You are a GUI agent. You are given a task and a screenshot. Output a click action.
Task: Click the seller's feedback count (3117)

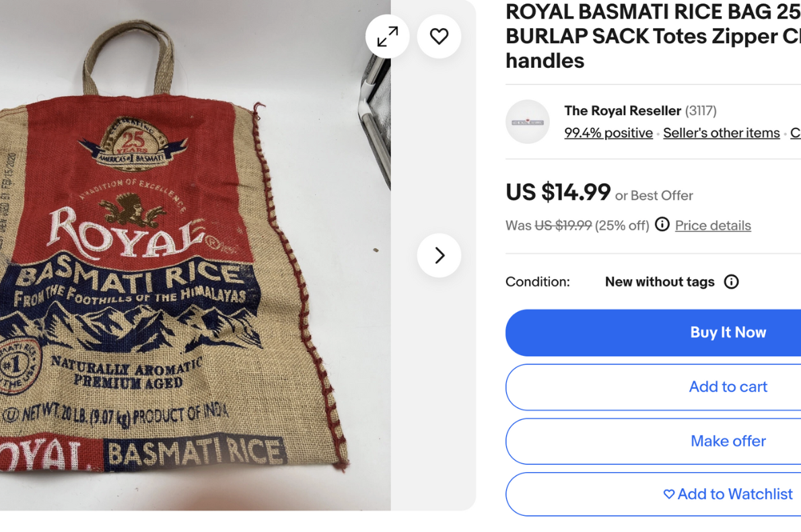coord(701,110)
